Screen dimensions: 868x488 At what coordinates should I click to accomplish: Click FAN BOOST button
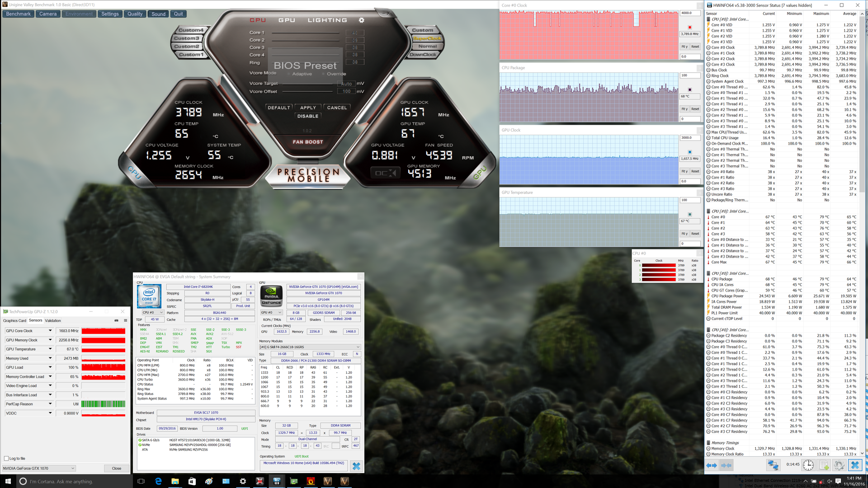pos(308,142)
